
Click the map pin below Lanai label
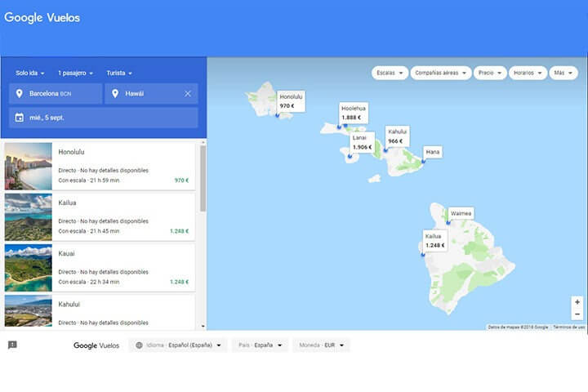point(350,157)
